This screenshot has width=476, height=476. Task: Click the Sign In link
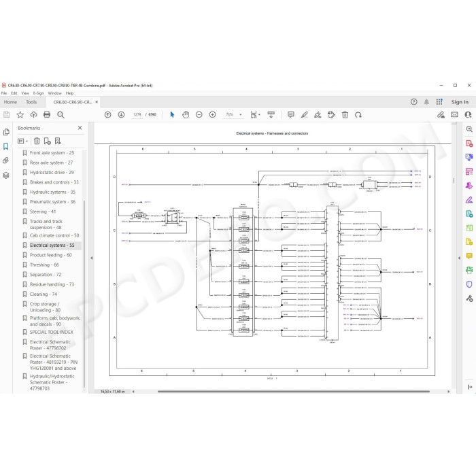click(460, 102)
